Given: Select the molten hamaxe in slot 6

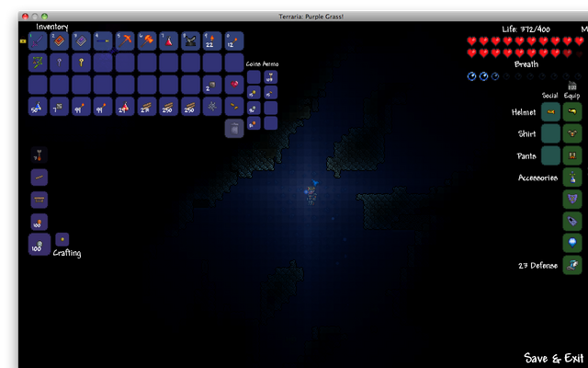Looking at the screenshot, I should pyautogui.click(x=147, y=40).
